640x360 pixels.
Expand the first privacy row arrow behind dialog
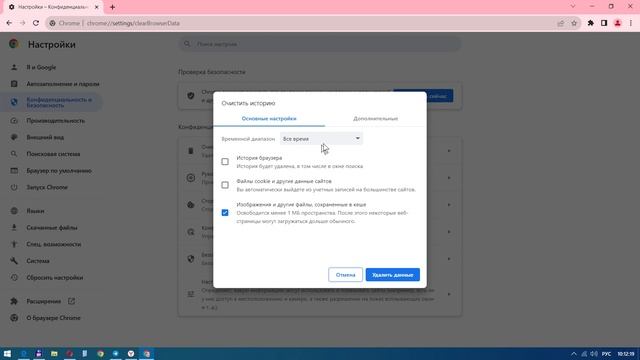[449, 151]
